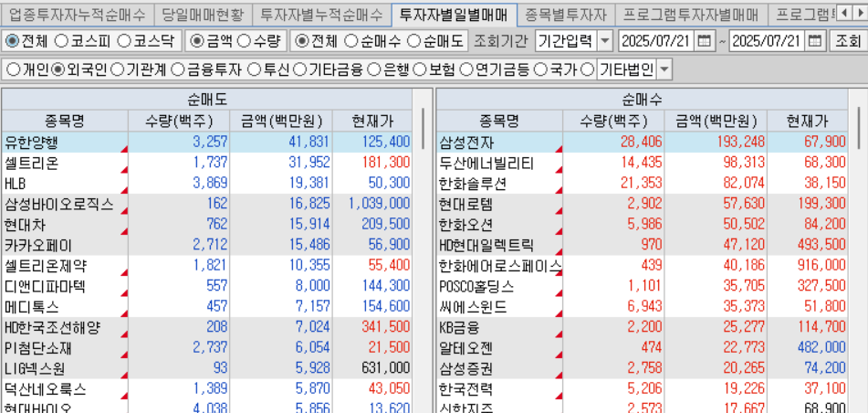This screenshot has width=868, height=413.
Task: Select 연기금등 investor radio button
Action: click(466, 69)
